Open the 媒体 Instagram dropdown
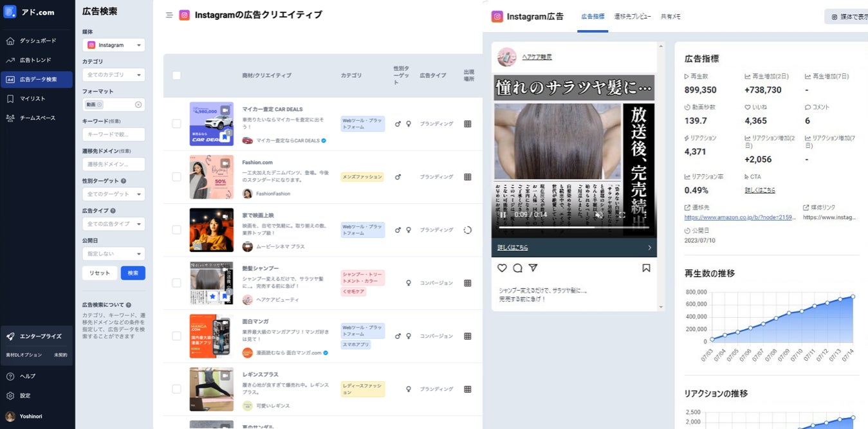The height and width of the screenshot is (429, 868). point(114,45)
